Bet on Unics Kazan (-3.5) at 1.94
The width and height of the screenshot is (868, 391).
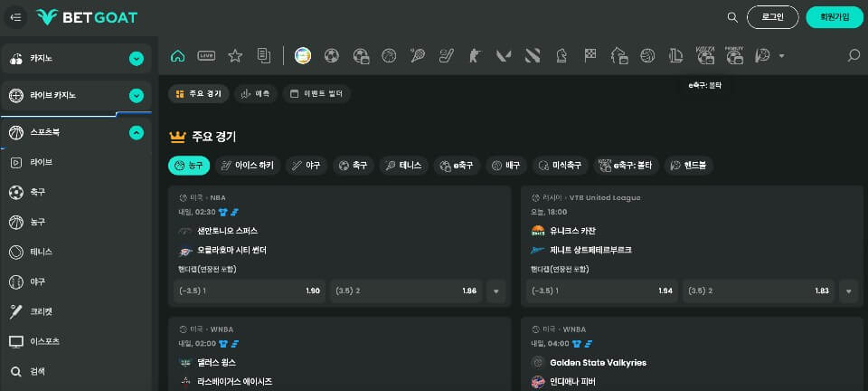(x=602, y=291)
